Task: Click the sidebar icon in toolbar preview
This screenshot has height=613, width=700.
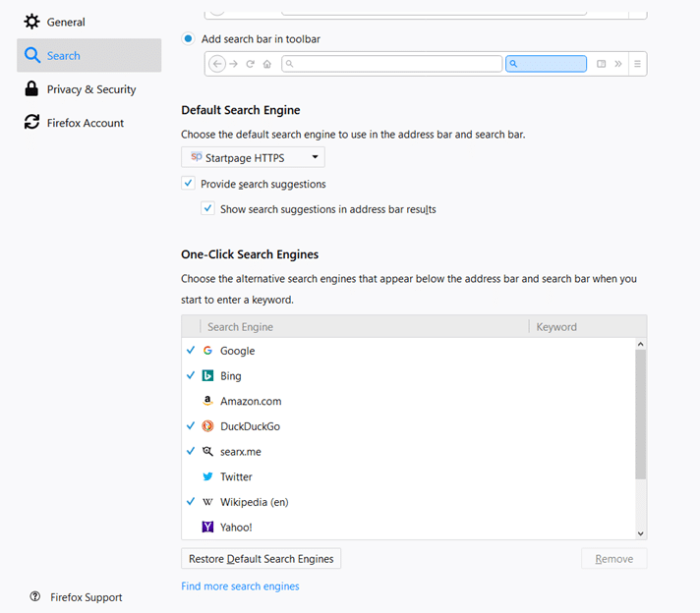Action: pos(602,64)
